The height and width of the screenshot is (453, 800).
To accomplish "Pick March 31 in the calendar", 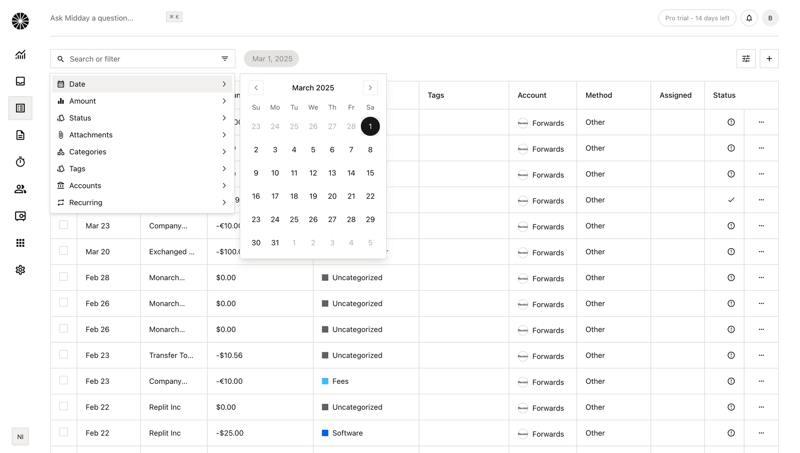I will (x=275, y=243).
